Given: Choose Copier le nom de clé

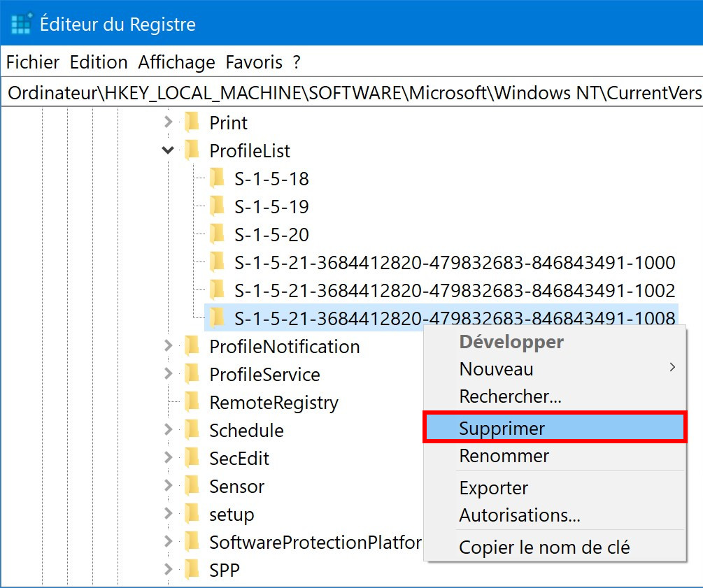Looking at the screenshot, I should coord(555,547).
